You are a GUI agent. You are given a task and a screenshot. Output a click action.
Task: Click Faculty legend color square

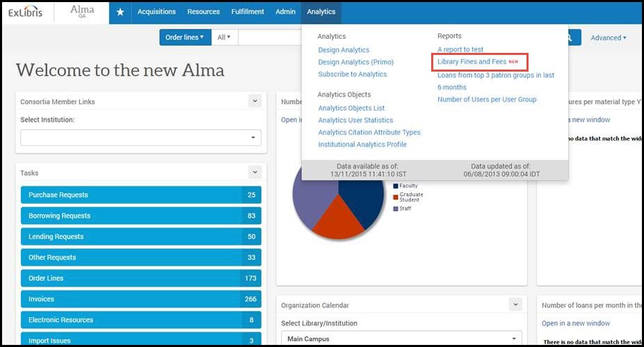[x=396, y=186]
